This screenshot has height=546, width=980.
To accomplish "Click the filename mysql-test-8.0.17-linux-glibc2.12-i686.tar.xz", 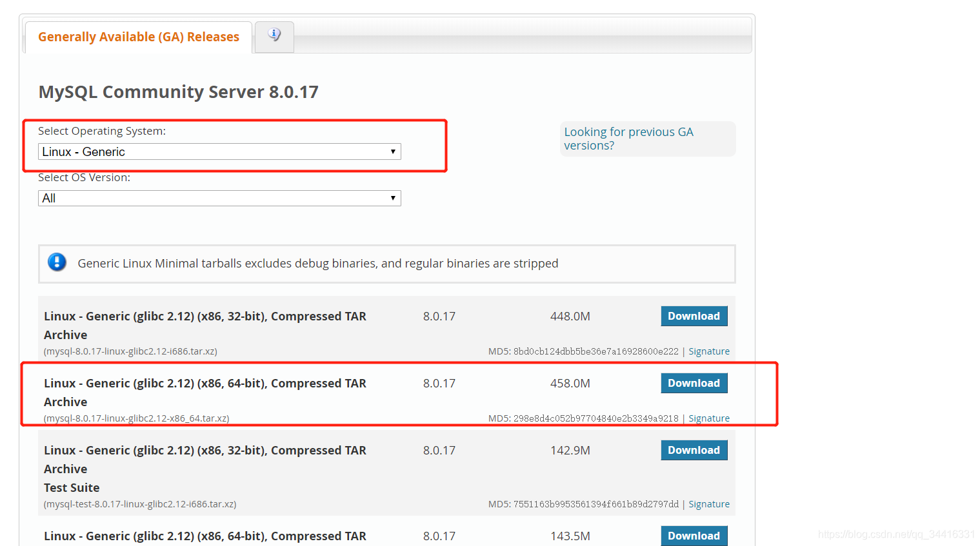I will [140, 504].
